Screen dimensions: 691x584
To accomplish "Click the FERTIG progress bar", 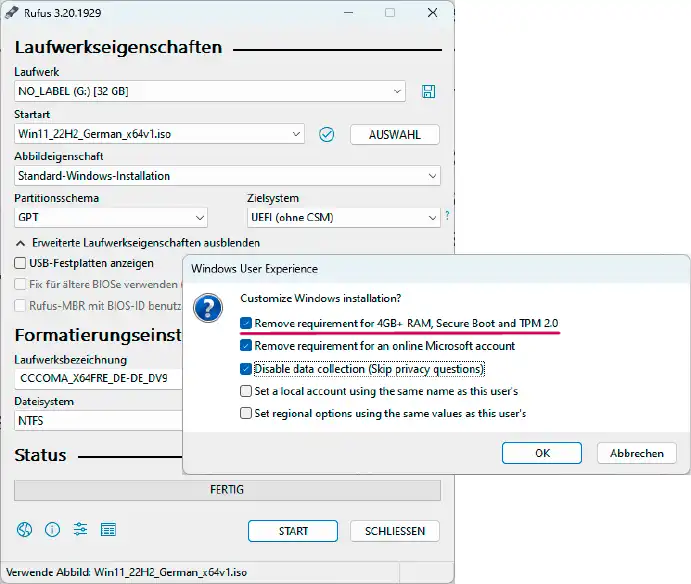I will coord(227,490).
